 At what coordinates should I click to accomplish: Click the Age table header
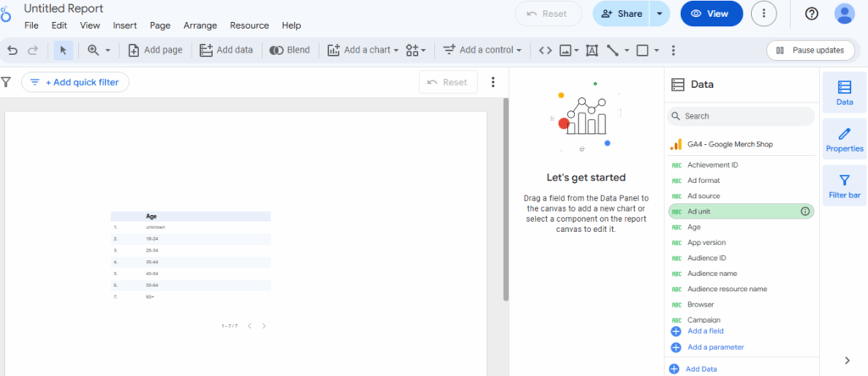tap(151, 216)
